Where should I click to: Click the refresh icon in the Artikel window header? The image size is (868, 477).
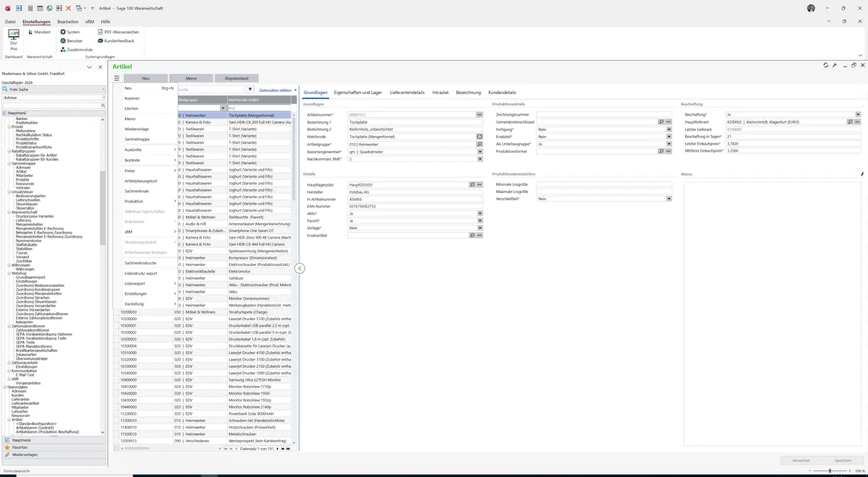(825, 66)
